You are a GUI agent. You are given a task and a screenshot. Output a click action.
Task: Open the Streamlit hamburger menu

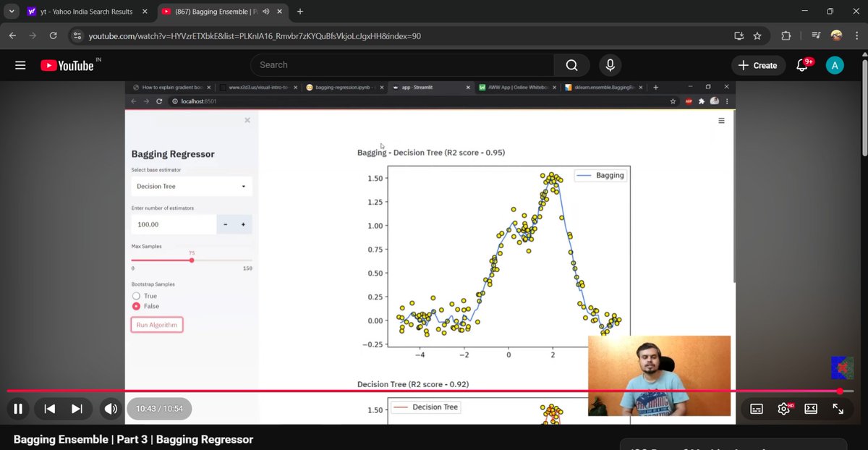(721, 121)
